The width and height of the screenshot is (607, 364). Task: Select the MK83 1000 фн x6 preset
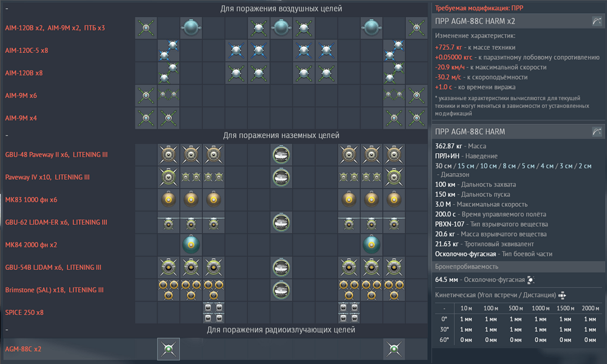(31, 200)
